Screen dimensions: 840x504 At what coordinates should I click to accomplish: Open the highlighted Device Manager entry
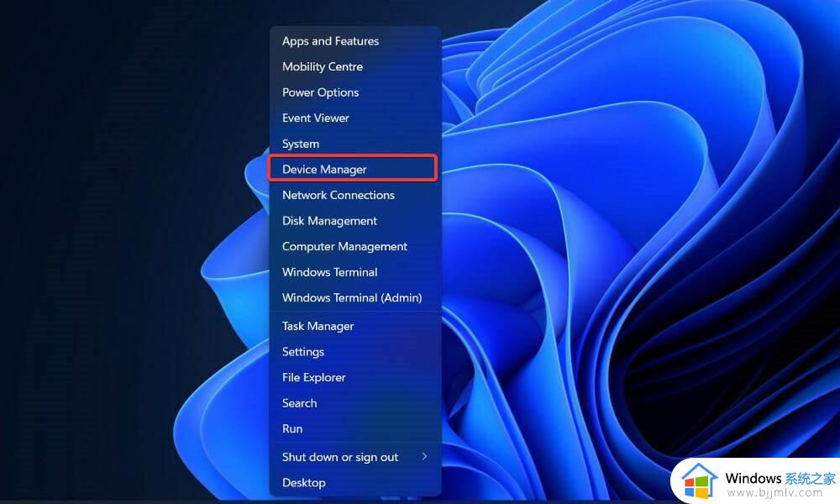click(324, 170)
